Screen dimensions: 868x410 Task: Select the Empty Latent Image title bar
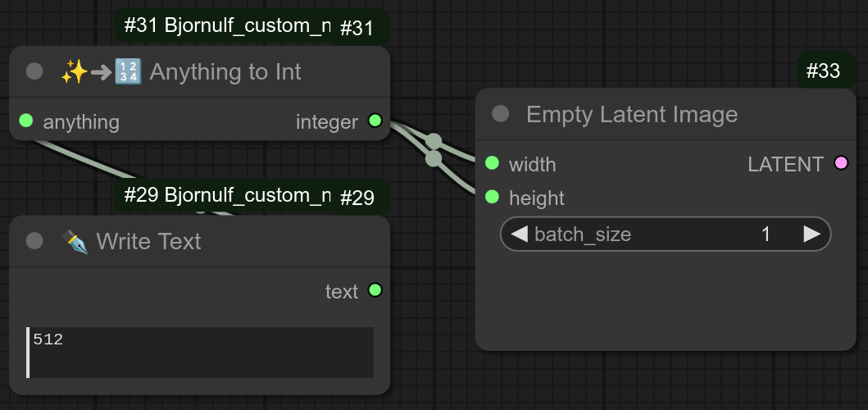(x=656, y=114)
